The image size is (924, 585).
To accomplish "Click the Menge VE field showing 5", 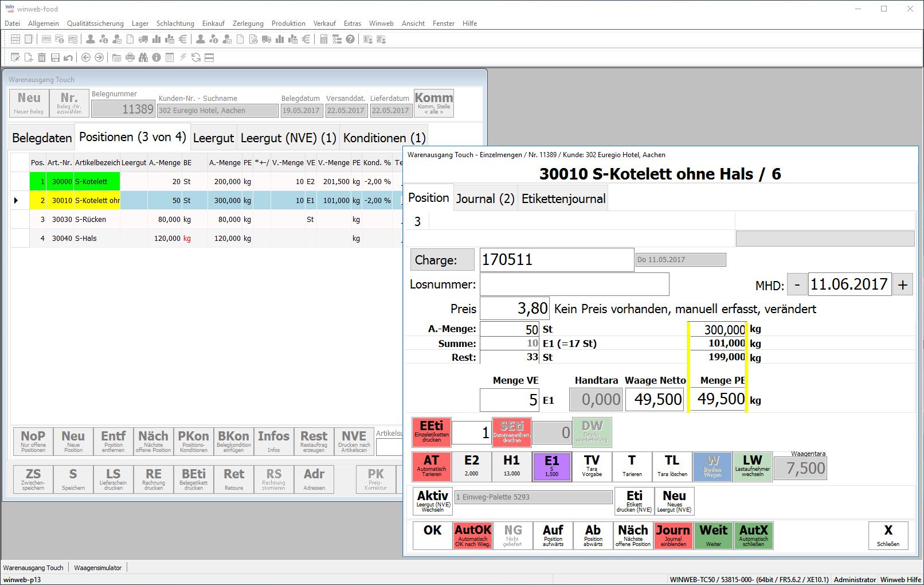I will [510, 400].
